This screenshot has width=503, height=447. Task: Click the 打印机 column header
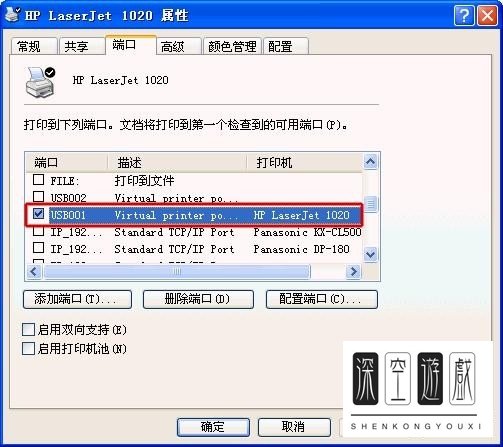coord(305,163)
